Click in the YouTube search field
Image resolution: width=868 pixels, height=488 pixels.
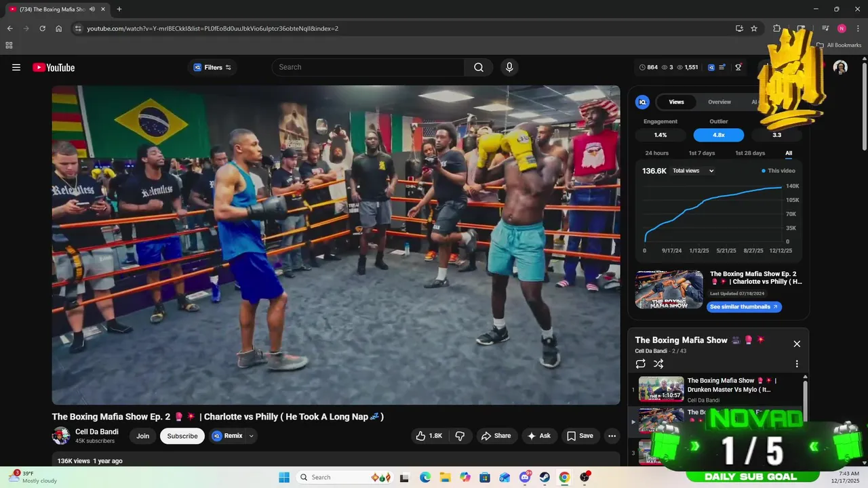[368, 67]
